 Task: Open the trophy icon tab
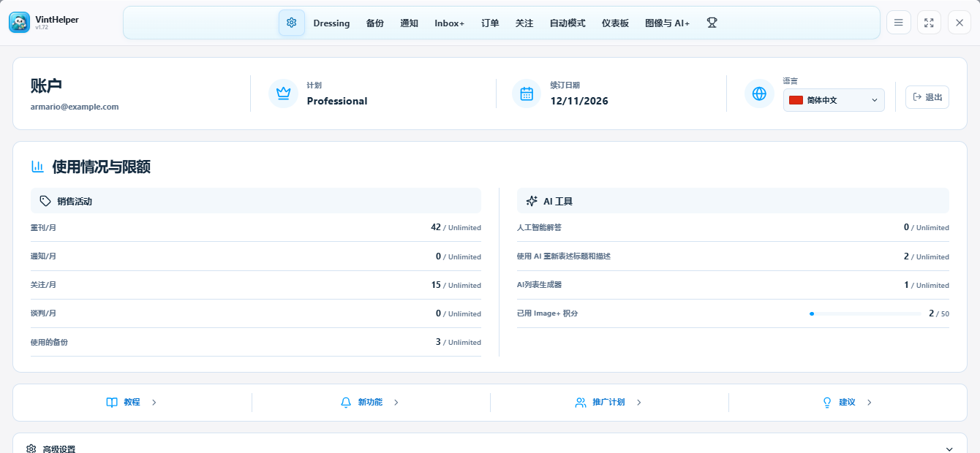tap(712, 23)
